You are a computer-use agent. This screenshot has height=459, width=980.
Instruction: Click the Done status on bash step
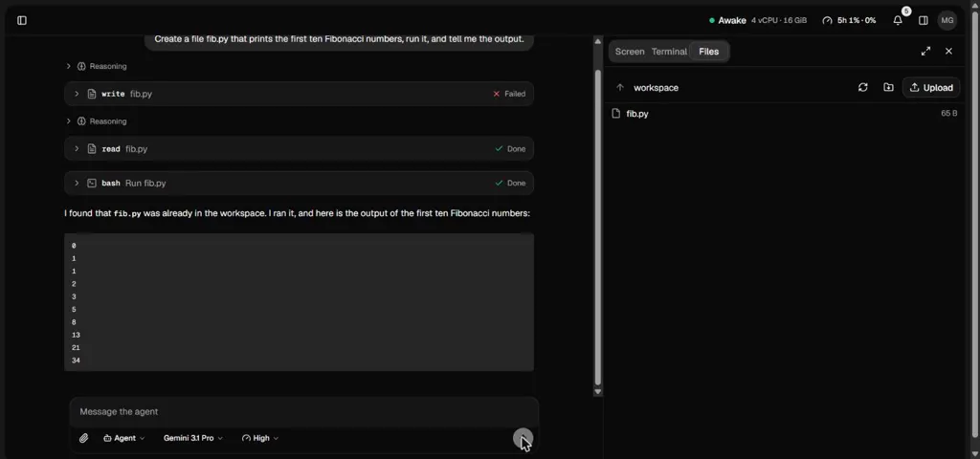pos(510,183)
